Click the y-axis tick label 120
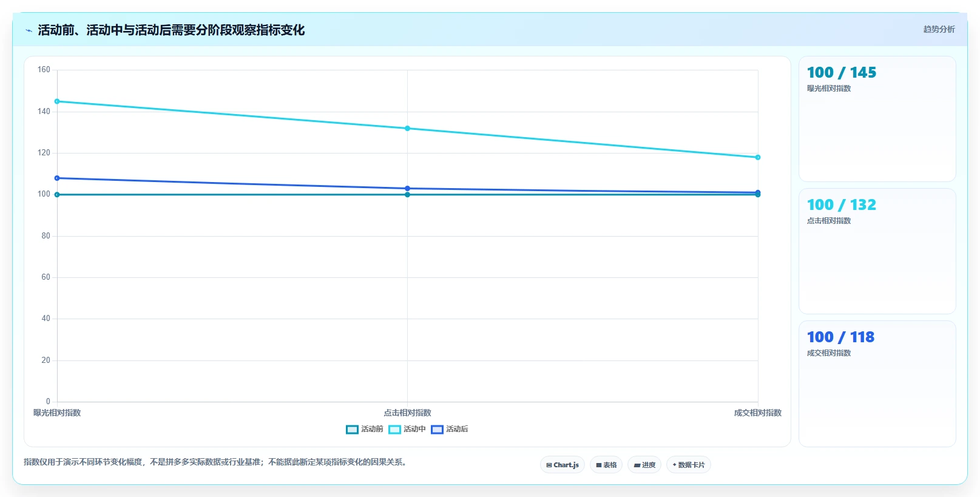 tap(44, 153)
